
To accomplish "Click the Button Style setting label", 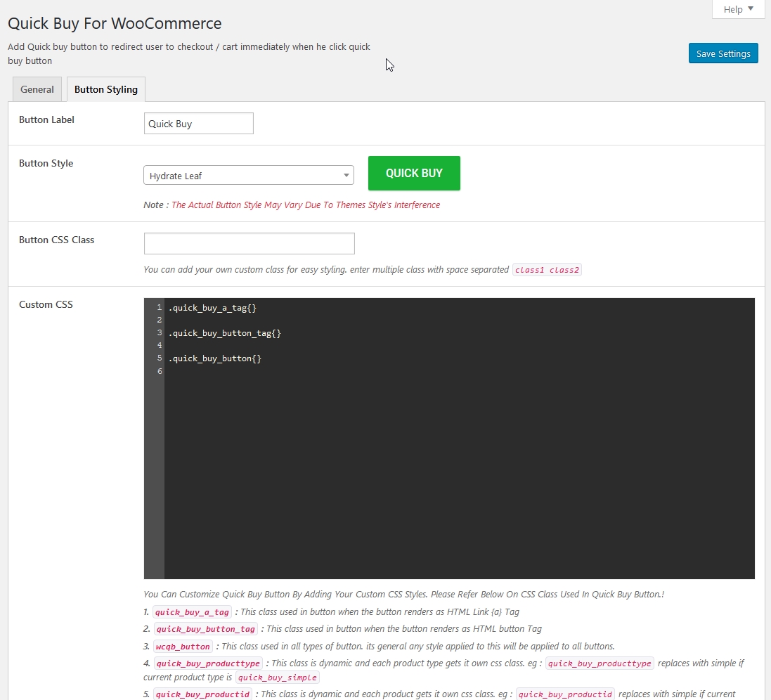I will click(46, 163).
